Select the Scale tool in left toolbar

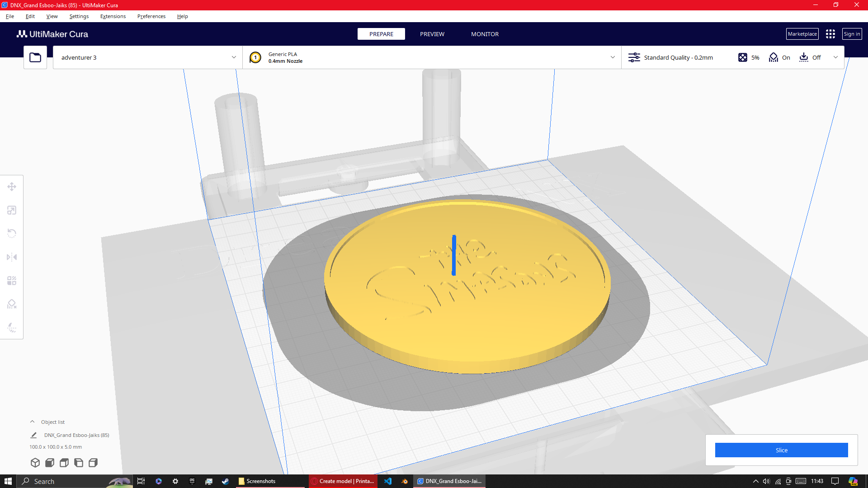tap(12, 210)
